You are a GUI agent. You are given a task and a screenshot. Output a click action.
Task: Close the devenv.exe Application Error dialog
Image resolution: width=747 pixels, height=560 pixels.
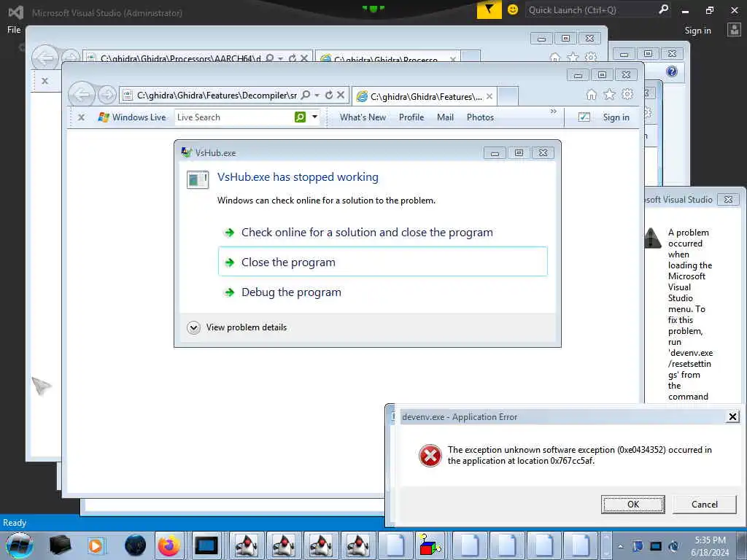(x=732, y=417)
